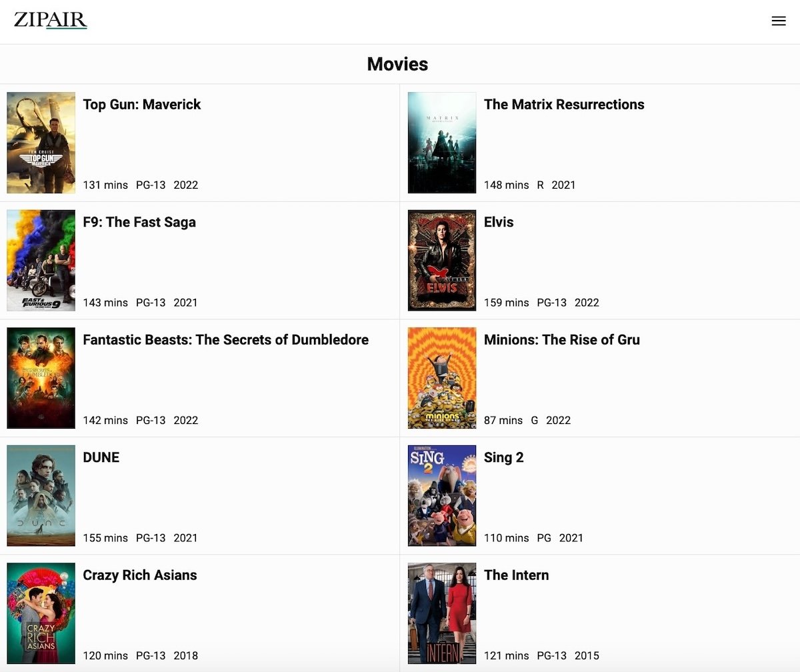
Task: Click the '131 mins' duration text
Action: pos(105,185)
